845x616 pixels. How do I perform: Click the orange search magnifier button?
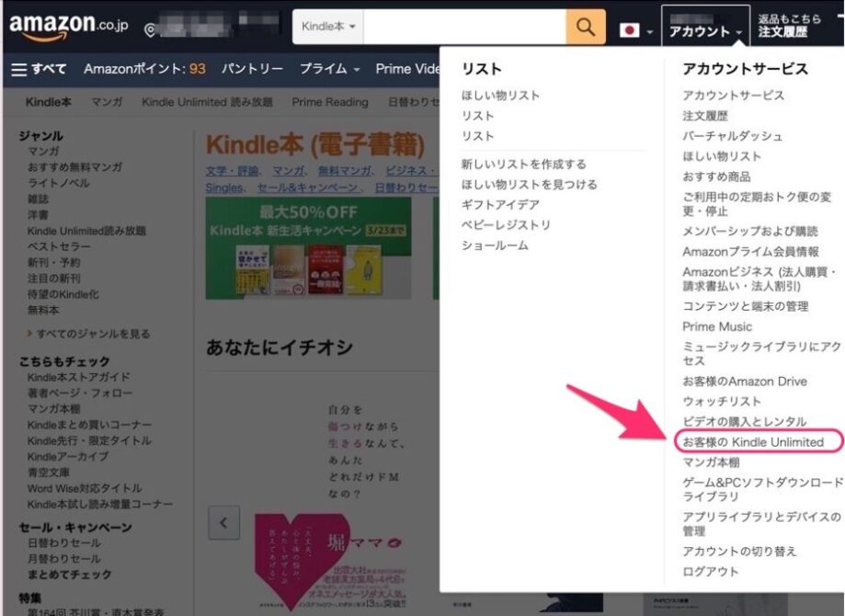point(586,27)
